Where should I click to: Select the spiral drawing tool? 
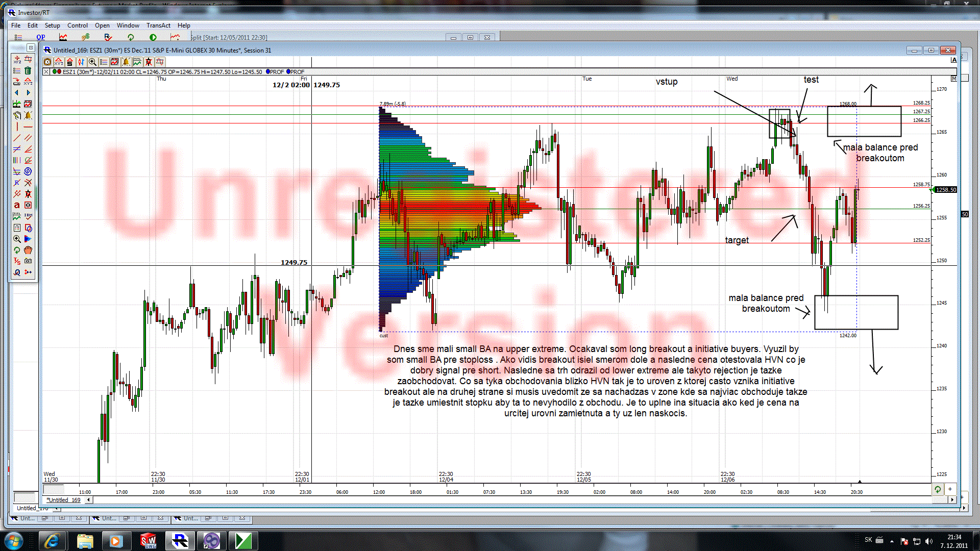click(28, 171)
